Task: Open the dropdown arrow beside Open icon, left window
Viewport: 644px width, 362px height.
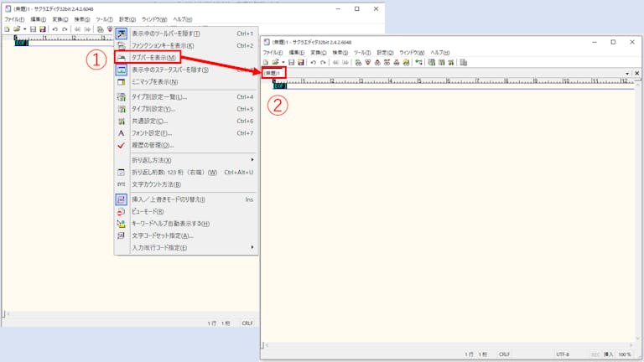Action: tap(24, 29)
